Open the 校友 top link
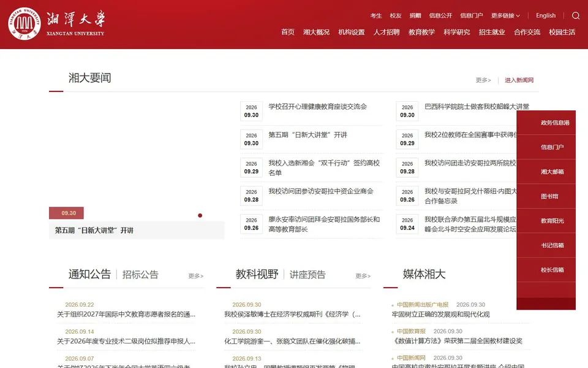 [396, 16]
